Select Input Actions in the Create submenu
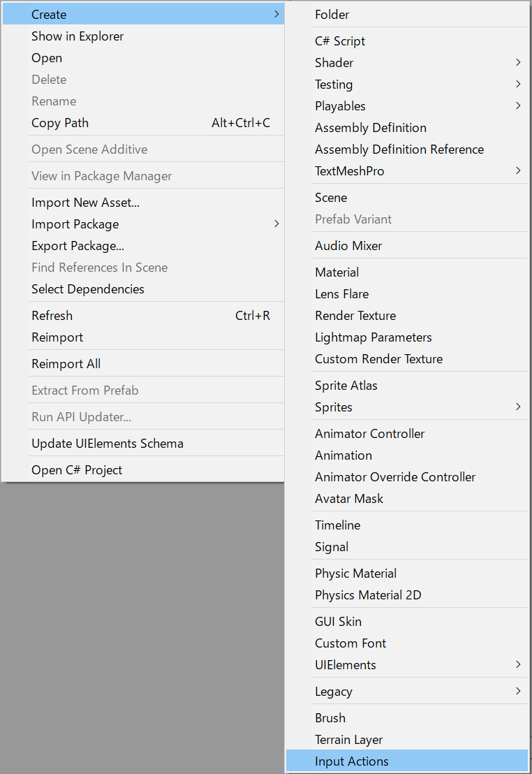532x774 pixels. 406,761
